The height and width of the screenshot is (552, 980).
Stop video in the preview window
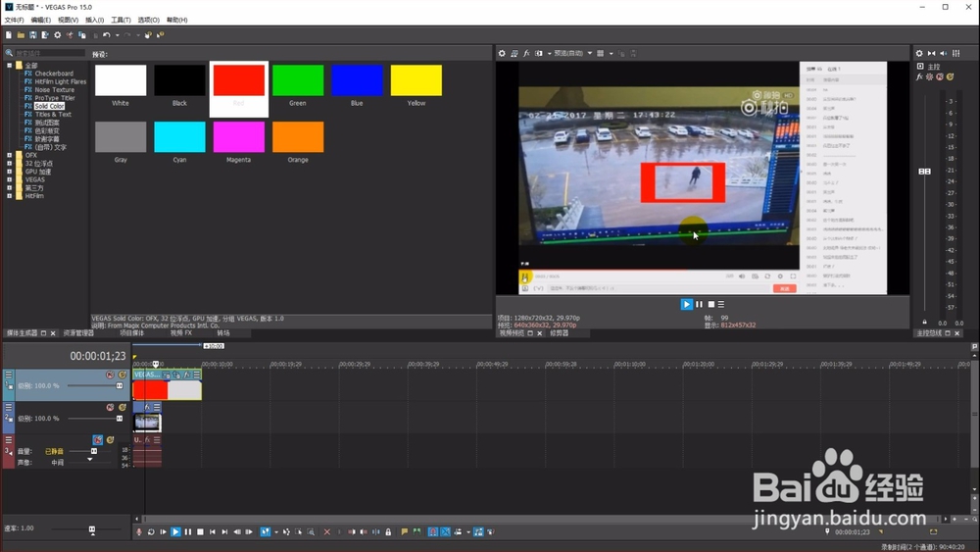click(710, 305)
